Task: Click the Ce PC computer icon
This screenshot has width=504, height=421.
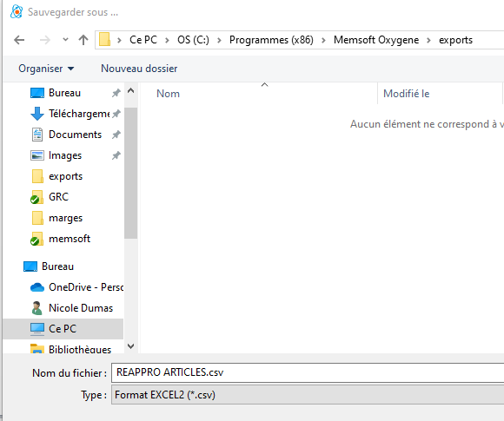Action: click(x=37, y=329)
